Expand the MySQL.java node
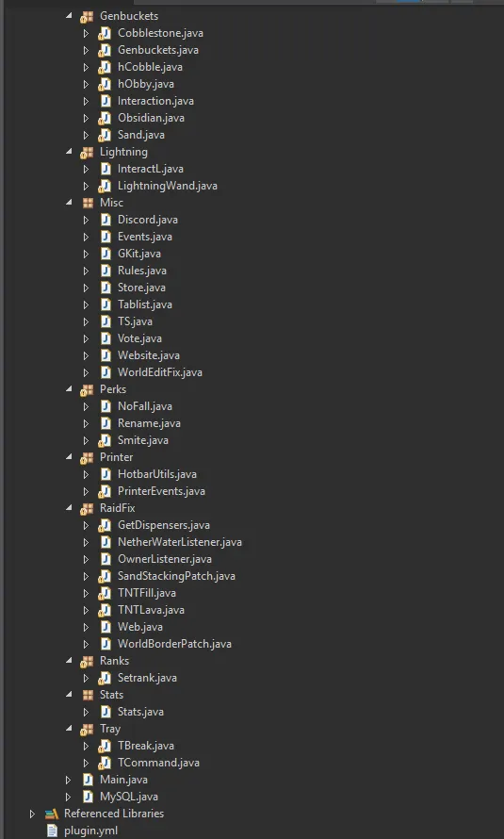This screenshot has width=504, height=839. [x=68, y=797]
